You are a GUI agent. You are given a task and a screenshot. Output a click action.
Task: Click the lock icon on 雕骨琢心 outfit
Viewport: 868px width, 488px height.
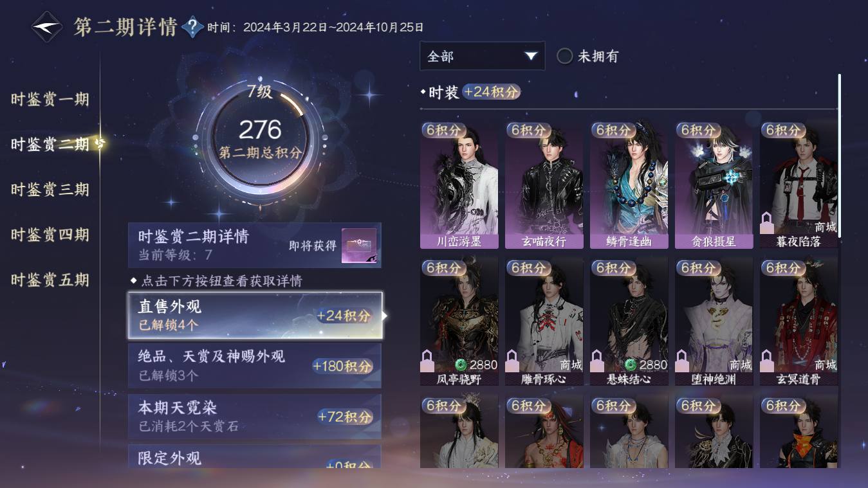click(512, 361)
